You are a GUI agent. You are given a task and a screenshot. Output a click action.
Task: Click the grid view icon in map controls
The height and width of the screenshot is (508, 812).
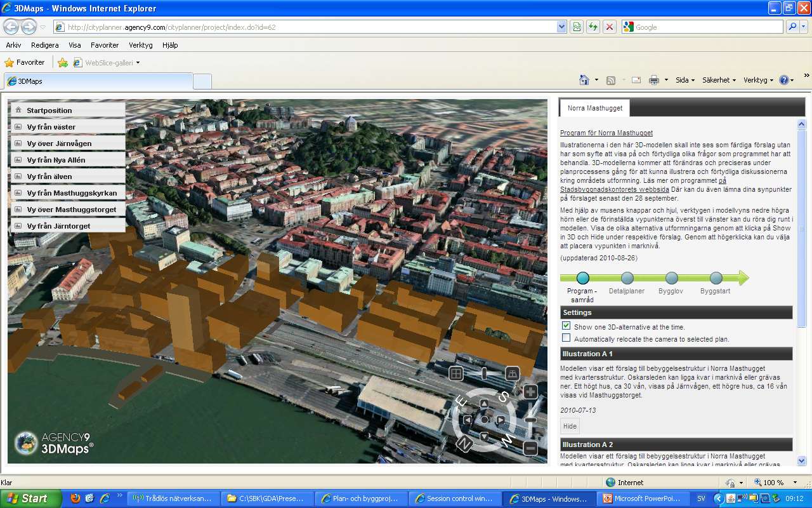pos(455,373)
